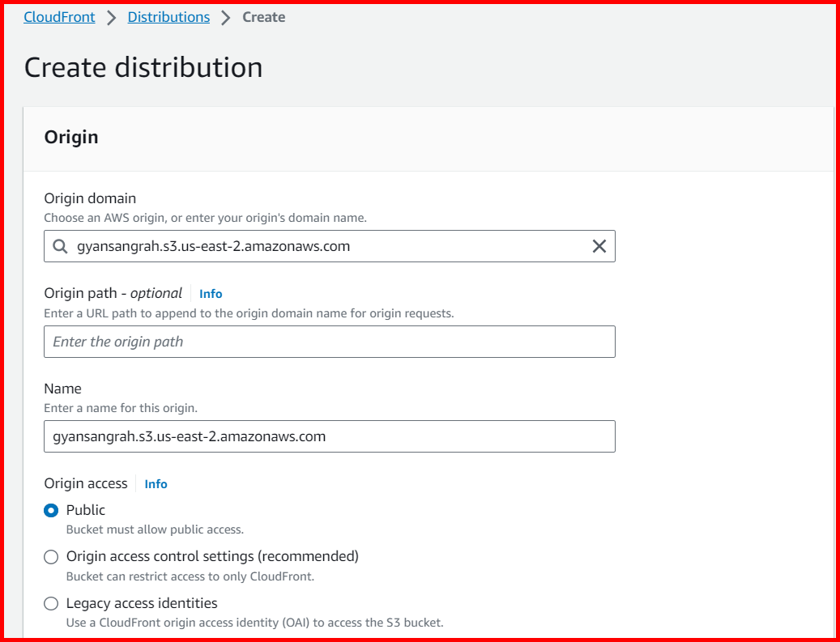Click the description under Legacy access identities

coord(254,623)
